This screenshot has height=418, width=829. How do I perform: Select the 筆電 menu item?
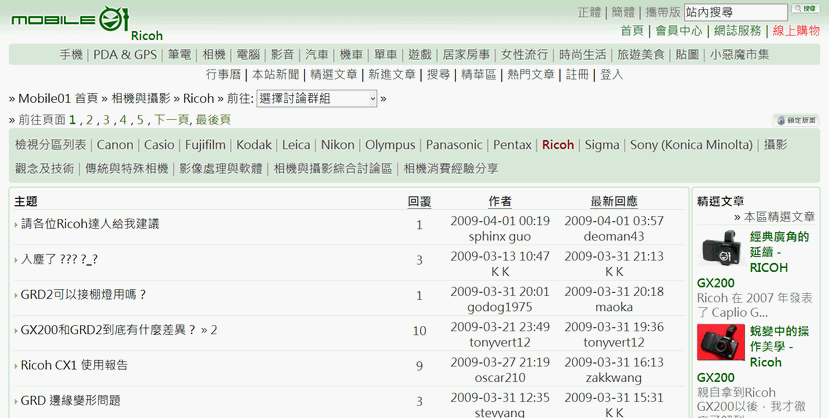tap(179, 54)
